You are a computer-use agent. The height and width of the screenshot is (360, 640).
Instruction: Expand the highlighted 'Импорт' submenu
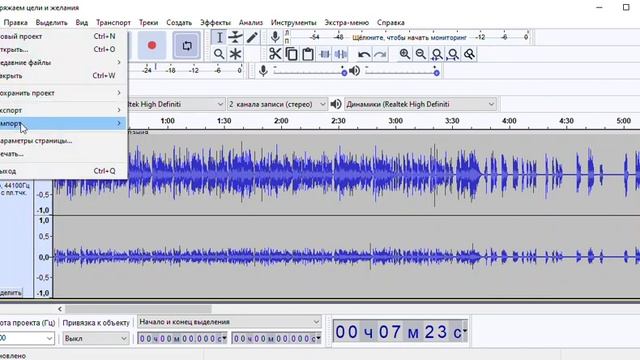coord(62,123)
